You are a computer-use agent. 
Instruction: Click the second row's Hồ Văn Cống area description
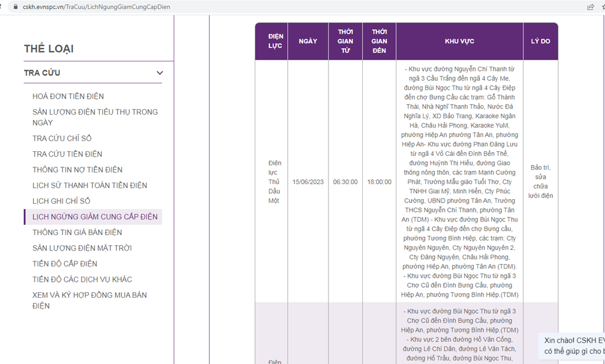pos(460,334)
